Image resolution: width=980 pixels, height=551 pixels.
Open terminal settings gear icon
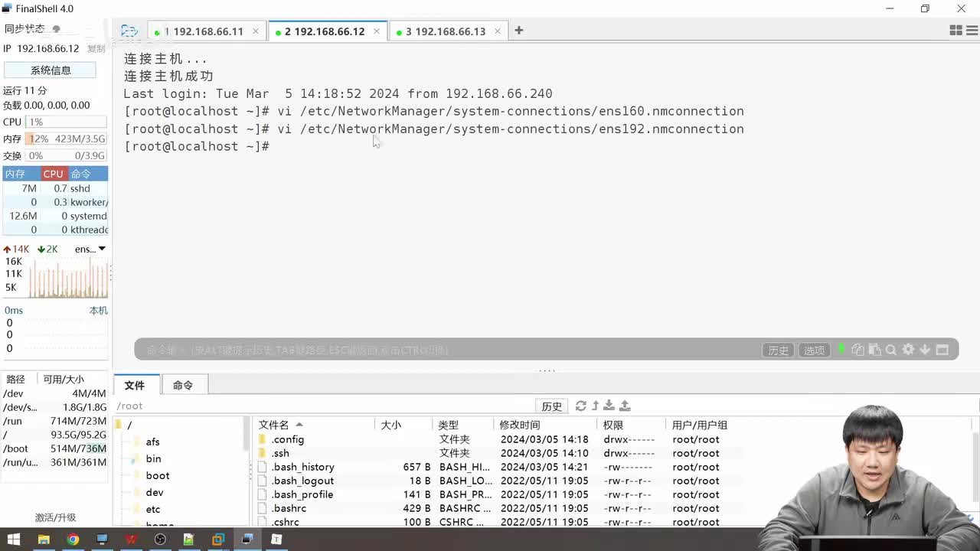point(908,350)
